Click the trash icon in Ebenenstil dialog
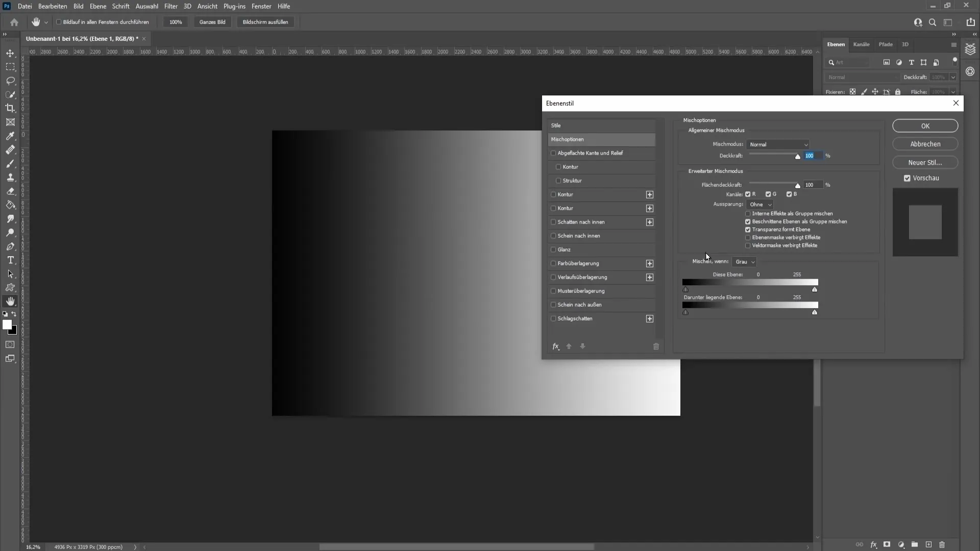 [x=656, y=346]
